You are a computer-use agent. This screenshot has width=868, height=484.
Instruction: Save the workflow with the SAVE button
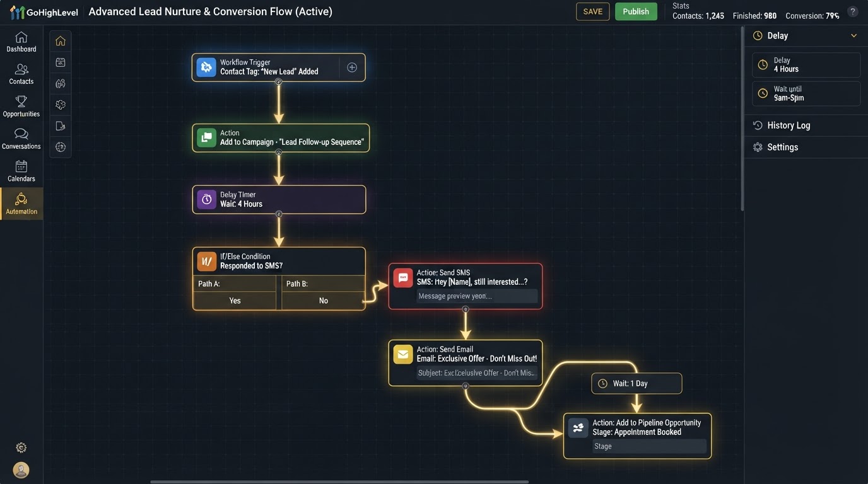593,11
